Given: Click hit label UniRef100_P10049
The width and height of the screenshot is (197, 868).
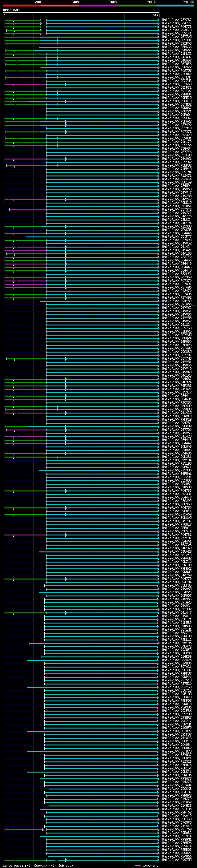Looking at the screenshot, I should point(177,816).
